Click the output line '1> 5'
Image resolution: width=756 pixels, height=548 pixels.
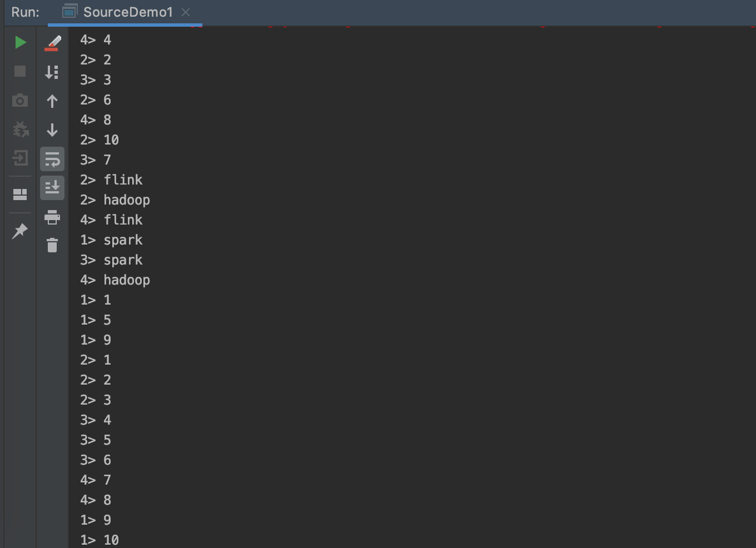click(x=96, y=320)
